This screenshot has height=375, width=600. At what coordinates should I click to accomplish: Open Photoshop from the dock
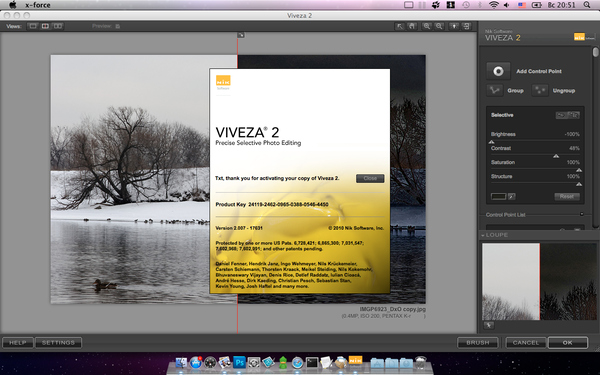239,362
